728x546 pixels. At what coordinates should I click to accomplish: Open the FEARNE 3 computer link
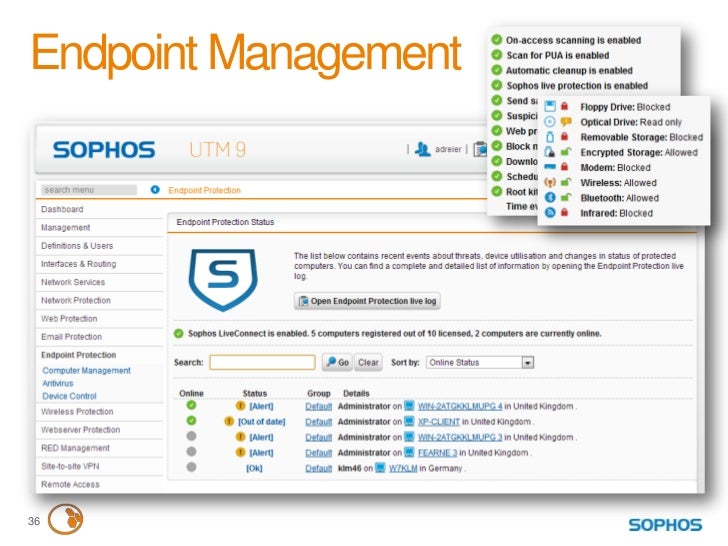click(x=437, y=453)
